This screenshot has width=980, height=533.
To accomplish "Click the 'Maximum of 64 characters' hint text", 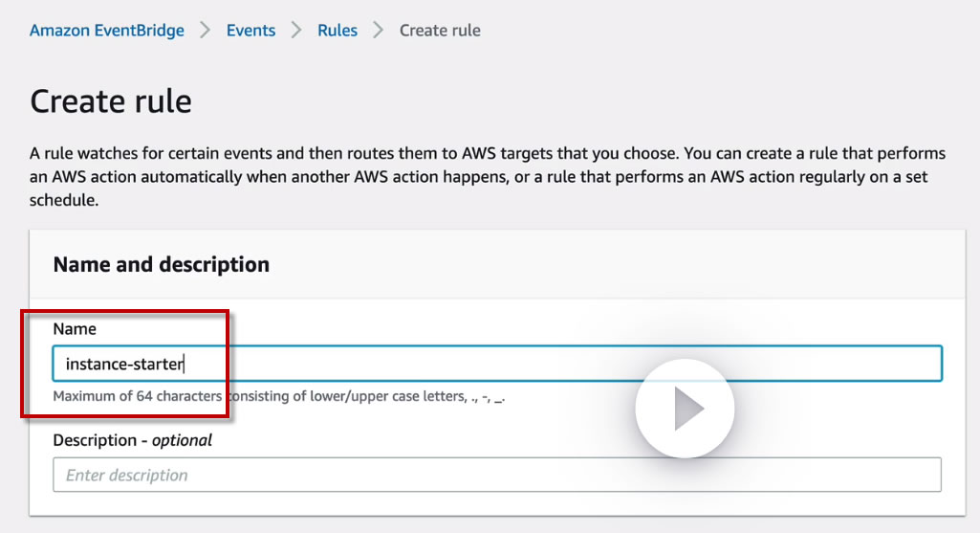I will (138, 396).
